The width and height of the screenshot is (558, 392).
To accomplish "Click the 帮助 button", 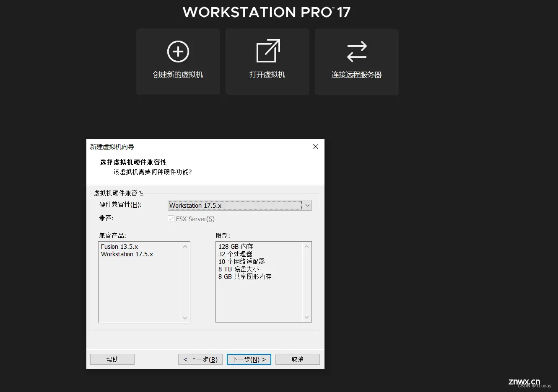I will coord(112,359).
